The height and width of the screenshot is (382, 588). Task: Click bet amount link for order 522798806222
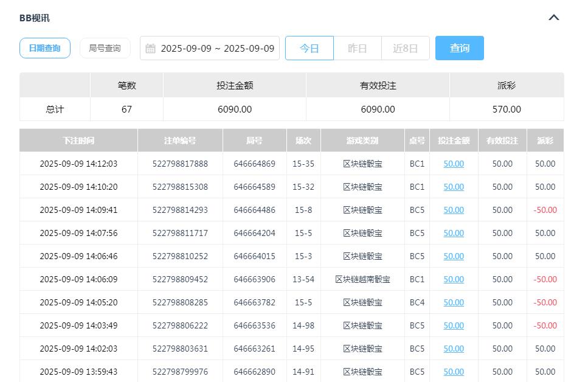point(454,325)
